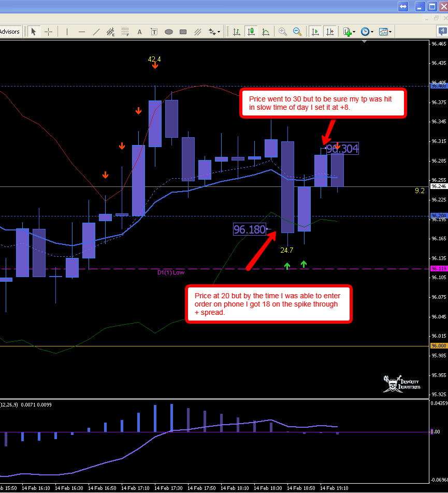
Task: Select the magenta 96.119 price tag
Action: (439, 268)
